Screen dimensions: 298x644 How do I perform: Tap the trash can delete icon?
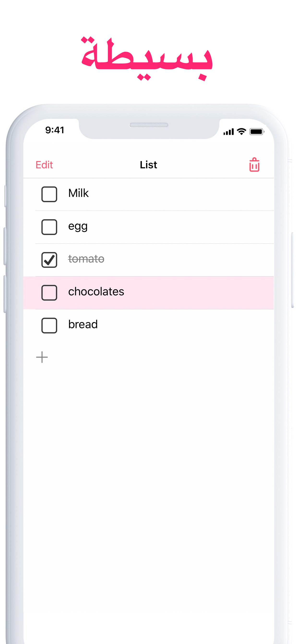(x=254, y=165)
